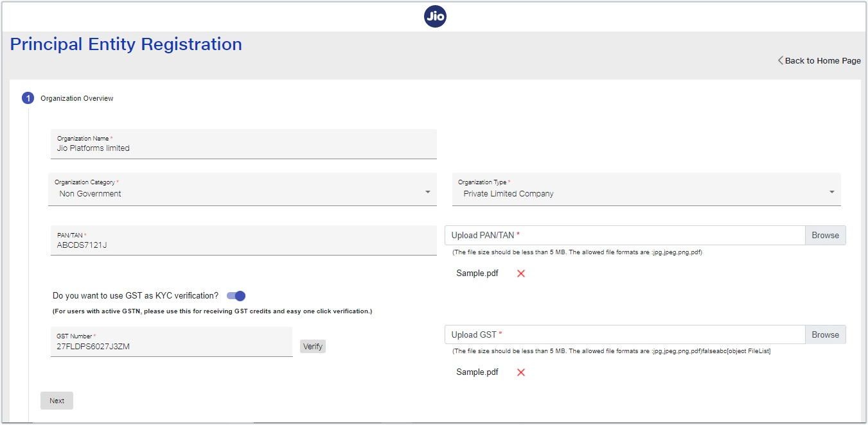The image size is (868, 425).
Task: Click the Upload GST file field
Action: click(x=624, y=334)
